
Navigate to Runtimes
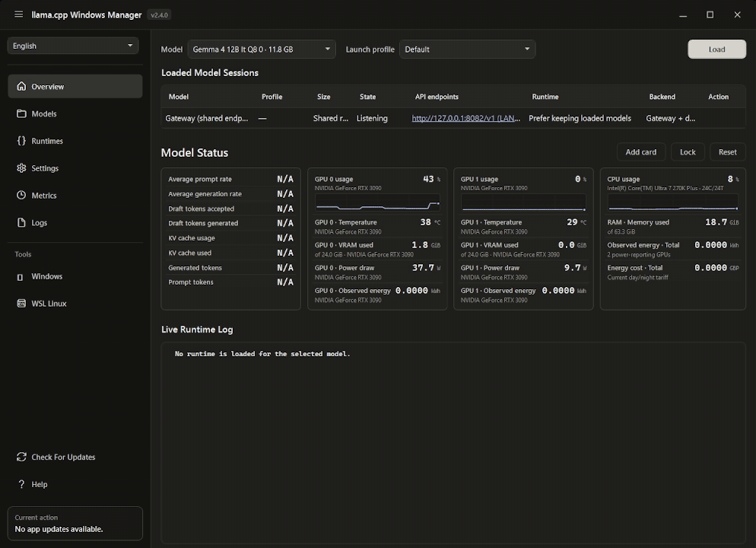(x=75, y=141)
